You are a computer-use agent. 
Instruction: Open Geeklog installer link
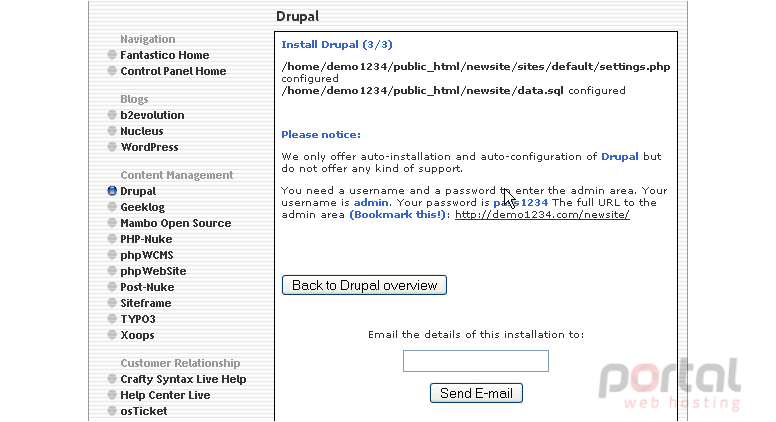pos(143,207)
